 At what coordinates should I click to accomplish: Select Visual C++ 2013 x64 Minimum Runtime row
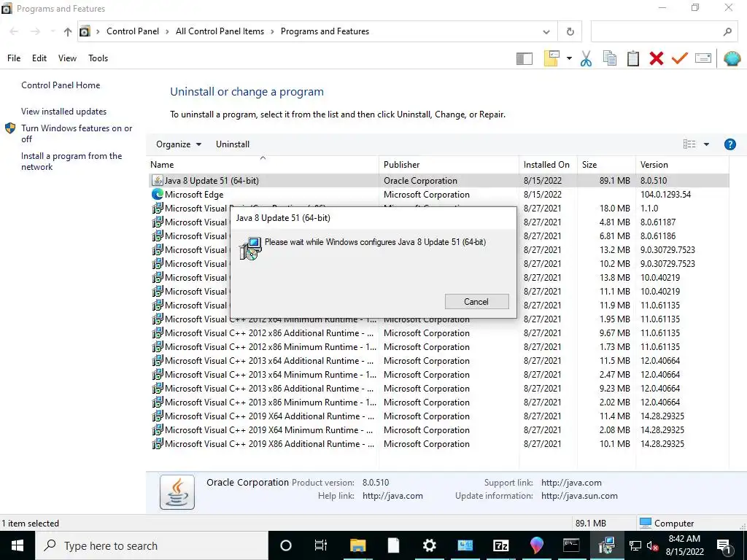pos(438,374)
